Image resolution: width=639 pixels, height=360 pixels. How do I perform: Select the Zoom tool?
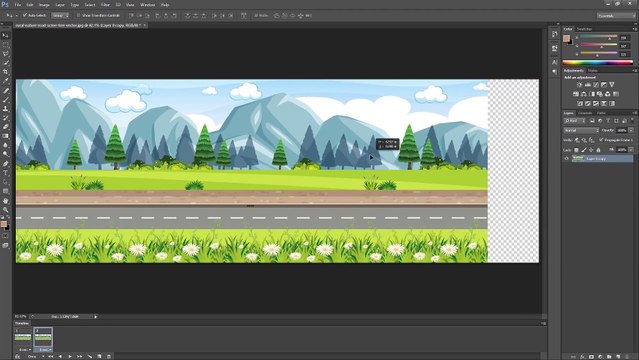point(5,210)
